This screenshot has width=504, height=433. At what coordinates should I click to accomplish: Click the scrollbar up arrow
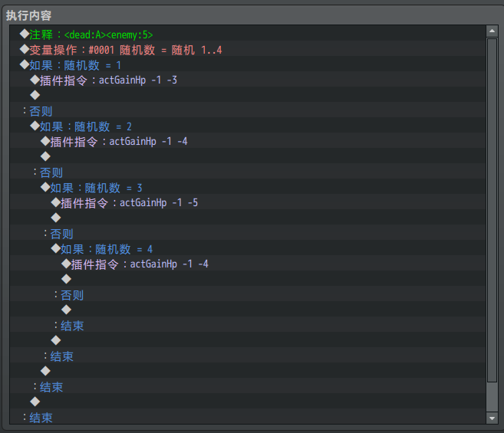point(492,31)
